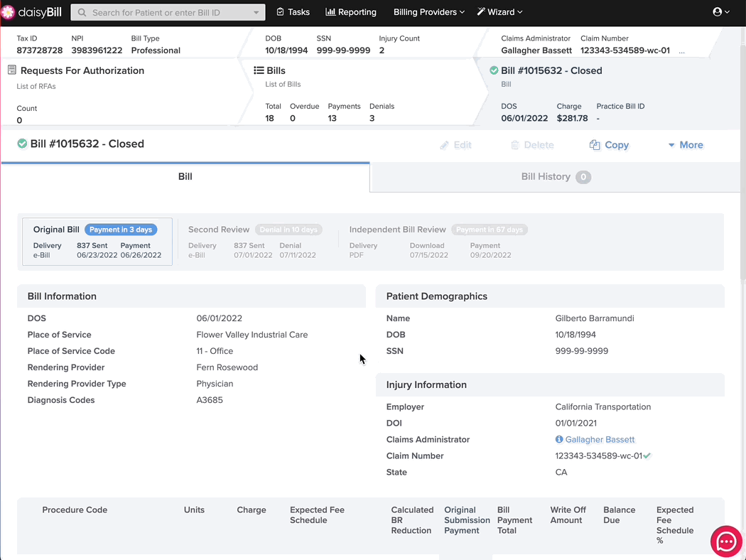Click the Denial in 10 days badge
Viewport: 746px width, 560px height.
(288, 230)
